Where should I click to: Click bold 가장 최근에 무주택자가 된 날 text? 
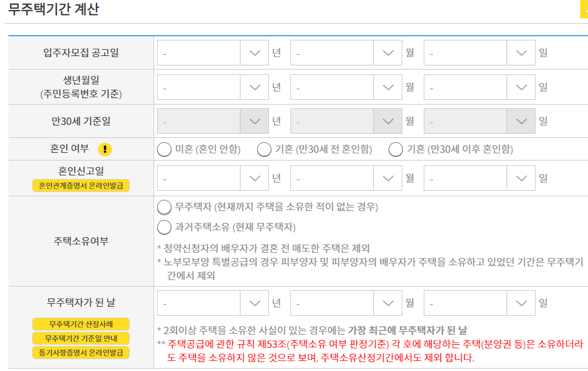coord(408,331)
